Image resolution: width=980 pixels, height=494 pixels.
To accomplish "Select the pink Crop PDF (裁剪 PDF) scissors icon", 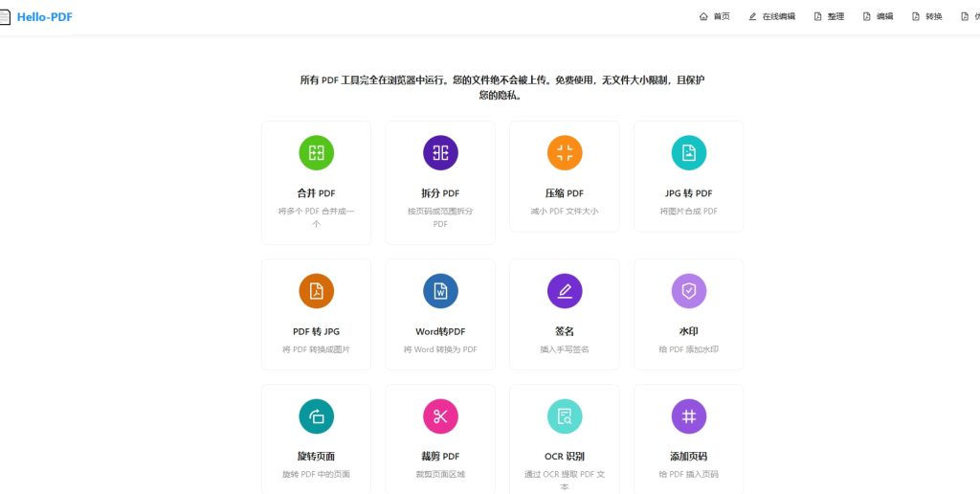I will (440, 416).
